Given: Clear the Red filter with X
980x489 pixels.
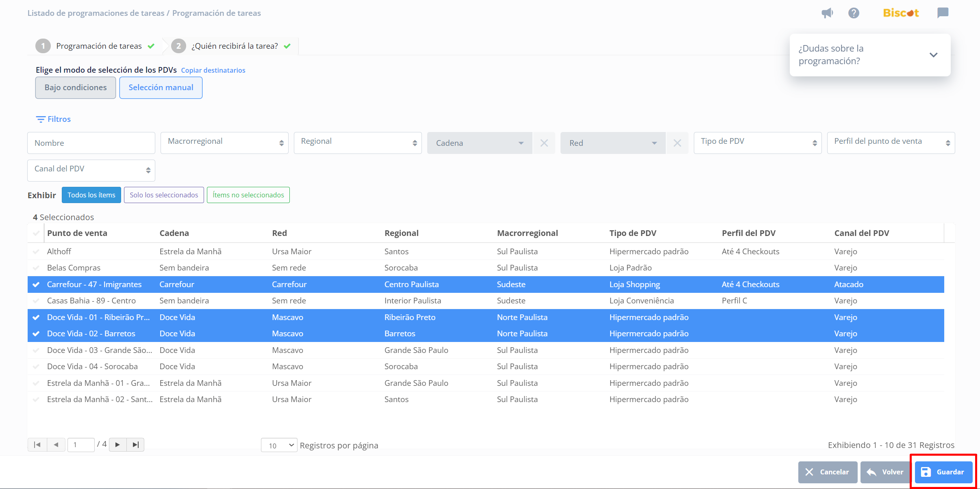Looking at the screenshot, I should pyautogui.click(x=677, y=143).
